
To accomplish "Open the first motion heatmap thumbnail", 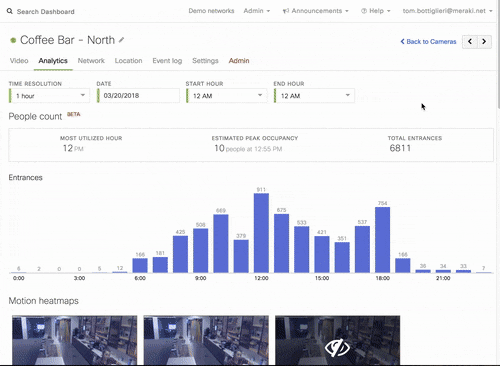I will tap(75, 340).
